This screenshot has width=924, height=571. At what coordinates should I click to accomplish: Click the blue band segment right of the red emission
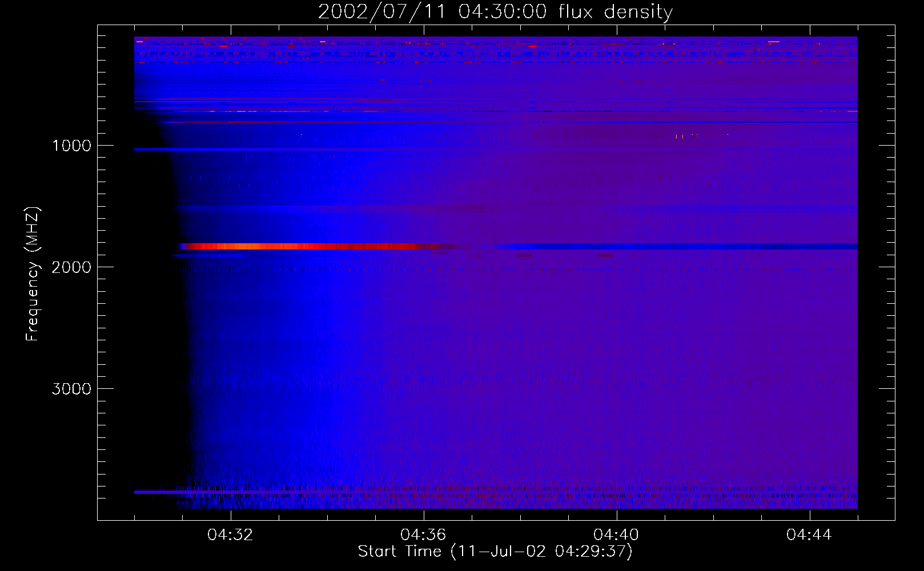[x=677, y=247]
